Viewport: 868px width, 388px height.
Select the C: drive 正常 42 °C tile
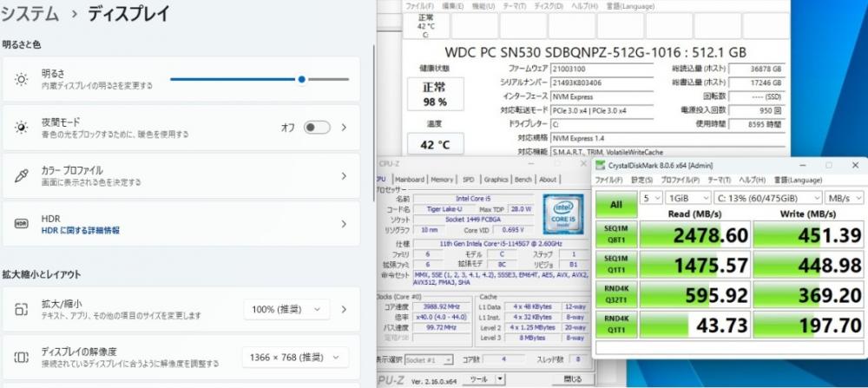pyautogui.click(x=425, y=25)
